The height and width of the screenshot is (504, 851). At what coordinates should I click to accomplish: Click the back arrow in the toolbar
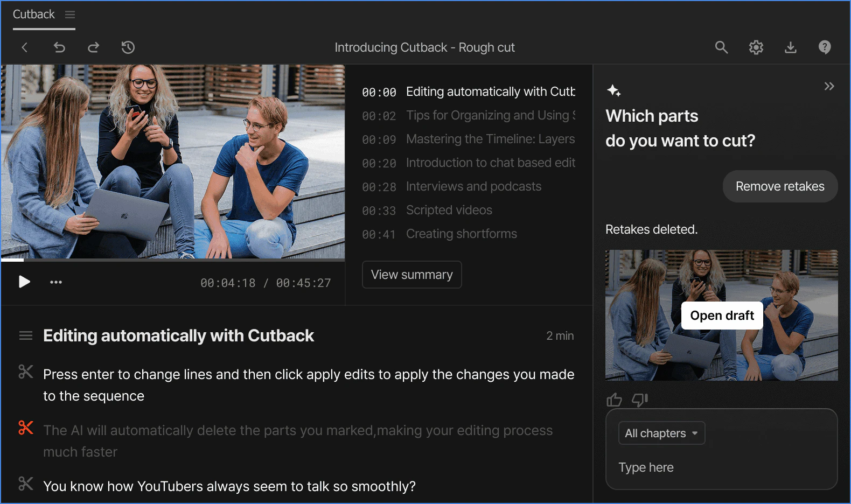coord(25,47)
